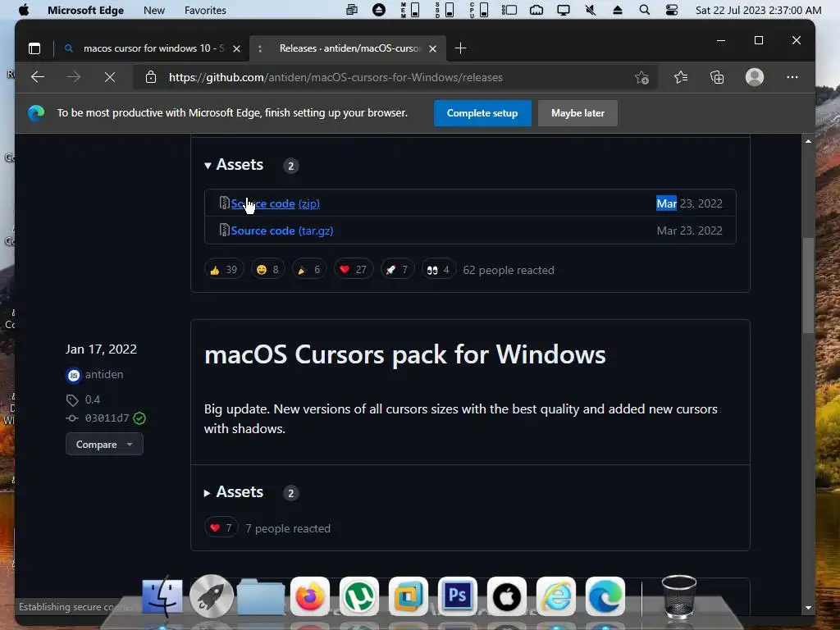Expand the collapsed Assets section of release 0.4
The image size is (840, 630).
point(234,492)
